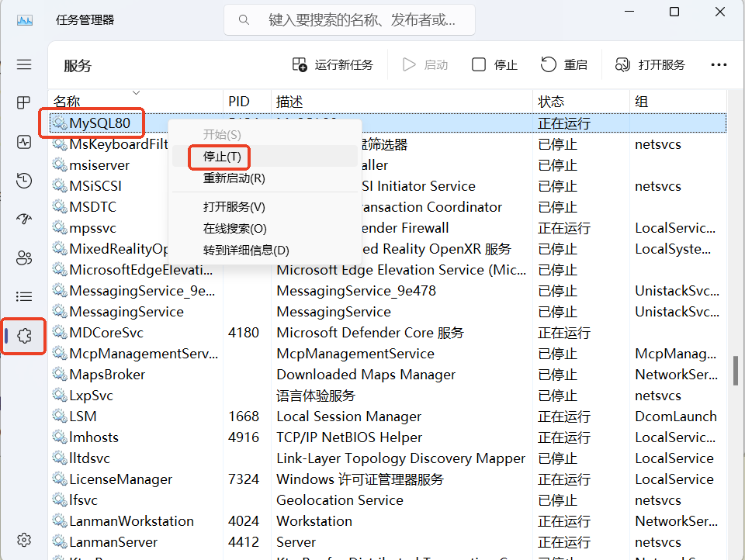The height and width of the screenshot is (560, 745).
Task: Select the LxpSvc service name
Action: (x=92, y=396)
